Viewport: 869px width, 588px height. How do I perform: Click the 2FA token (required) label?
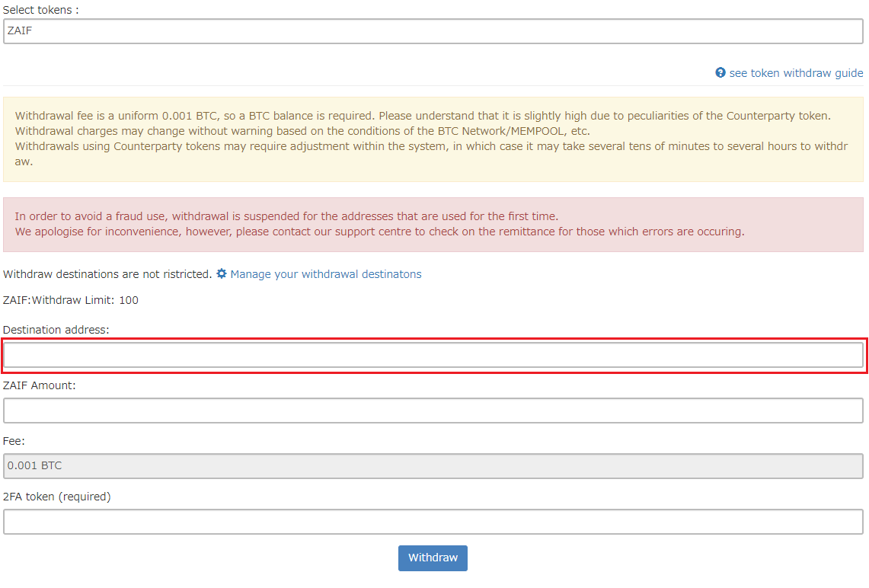pos(56,497)
